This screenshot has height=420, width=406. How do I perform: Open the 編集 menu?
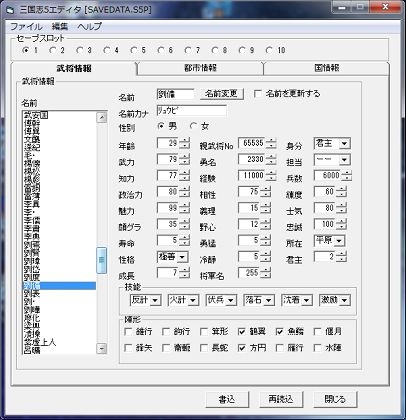pos(60,26)
